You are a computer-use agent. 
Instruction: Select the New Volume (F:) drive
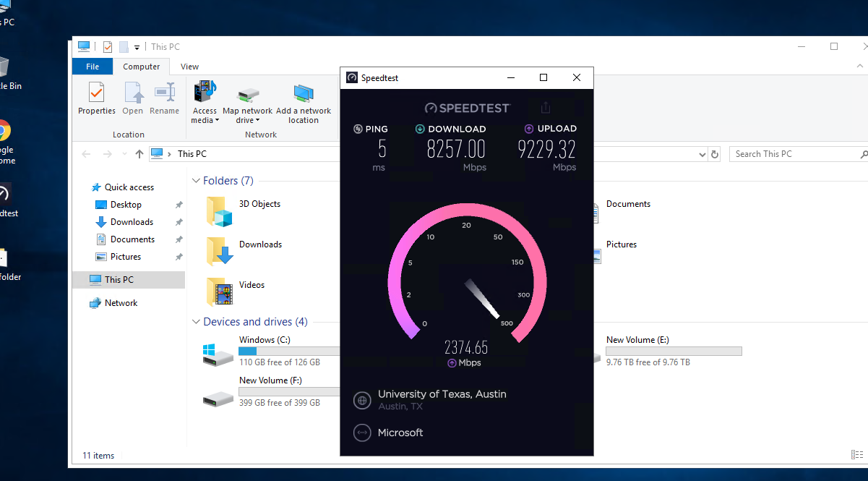[271, 391]
